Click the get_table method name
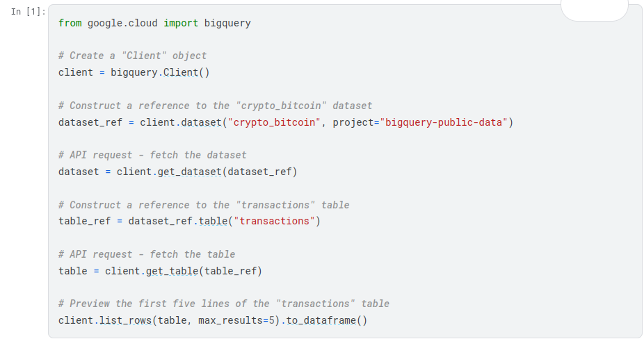 tap(172, 270)
